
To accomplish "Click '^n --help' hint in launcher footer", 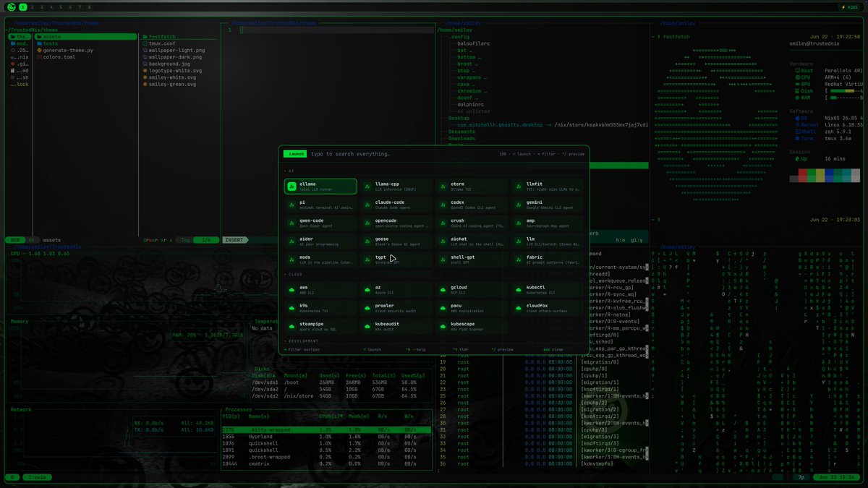I will click(416, 349).
